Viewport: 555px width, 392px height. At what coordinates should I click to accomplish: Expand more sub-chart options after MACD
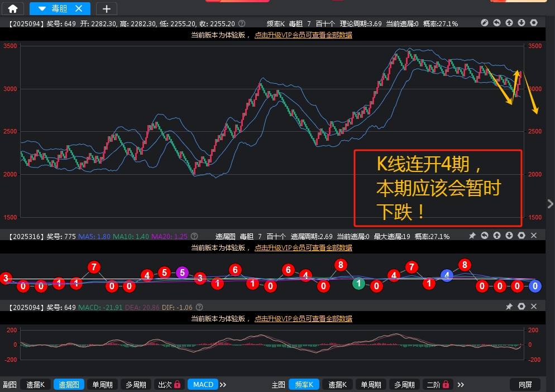tap(223, 384)
